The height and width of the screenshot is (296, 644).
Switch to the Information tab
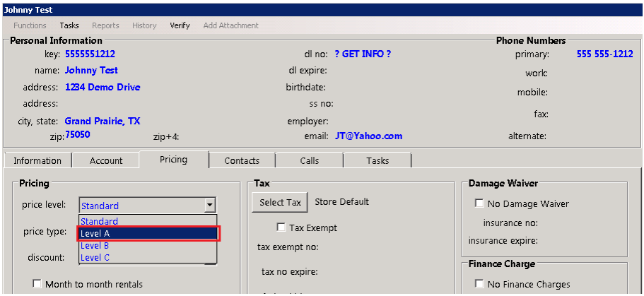[x=37, y=161]
